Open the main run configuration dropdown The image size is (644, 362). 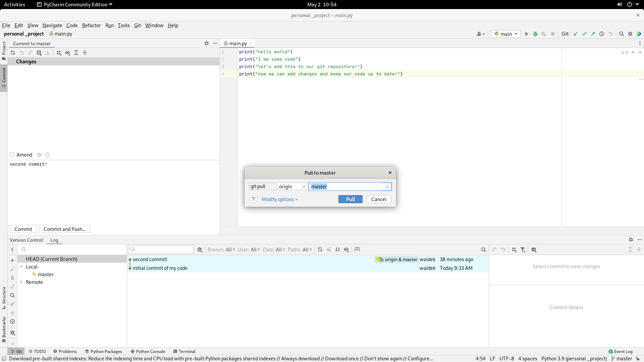[x=506, y=34]
